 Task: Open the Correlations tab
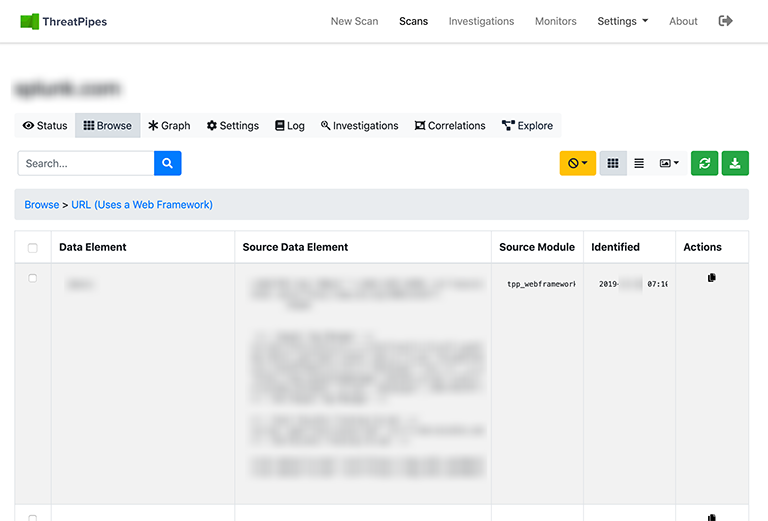point(450,126)
